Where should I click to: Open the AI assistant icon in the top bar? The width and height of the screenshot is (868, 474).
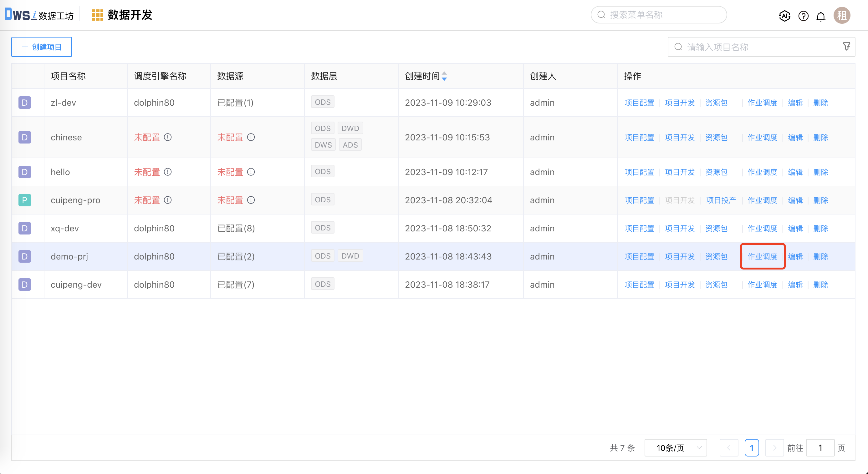784,16
